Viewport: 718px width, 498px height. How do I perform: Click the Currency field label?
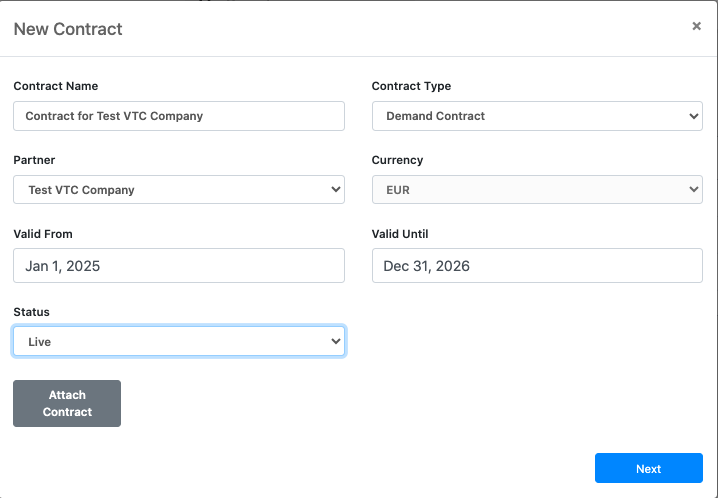pyautogui.click(x=397, y=160)
